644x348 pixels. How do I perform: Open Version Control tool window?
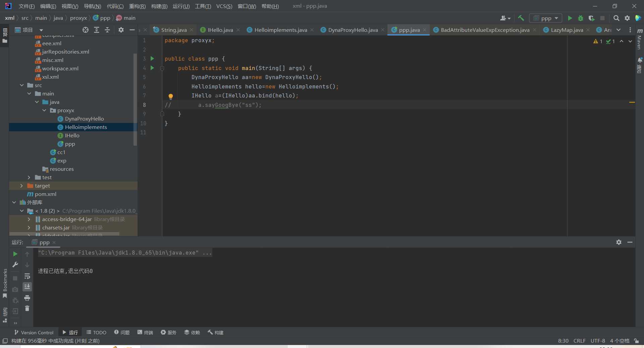(34, 332)
